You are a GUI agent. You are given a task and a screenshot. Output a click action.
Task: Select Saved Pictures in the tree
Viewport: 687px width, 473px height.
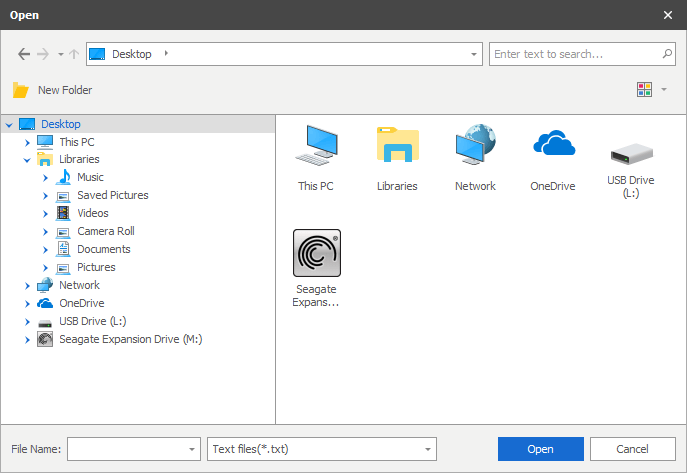coord(113,195)
